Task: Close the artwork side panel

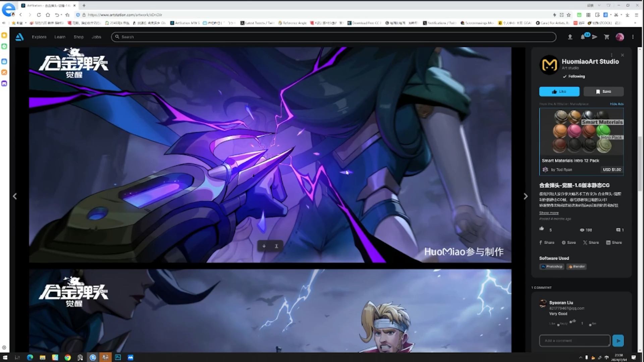Action: point(623,55)
